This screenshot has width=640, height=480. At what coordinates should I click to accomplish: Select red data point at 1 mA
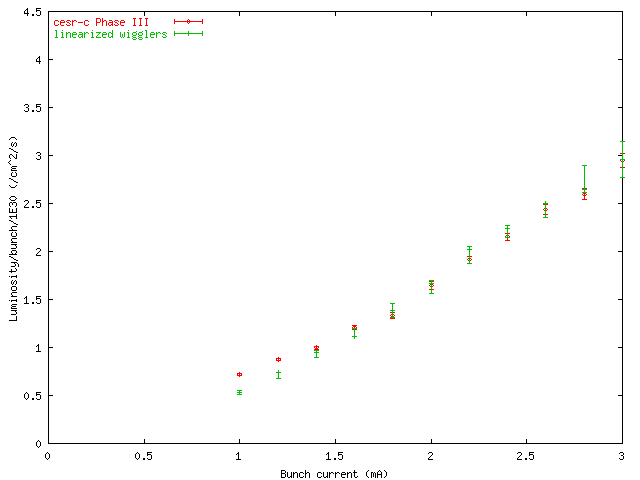(x=240, y=374)
